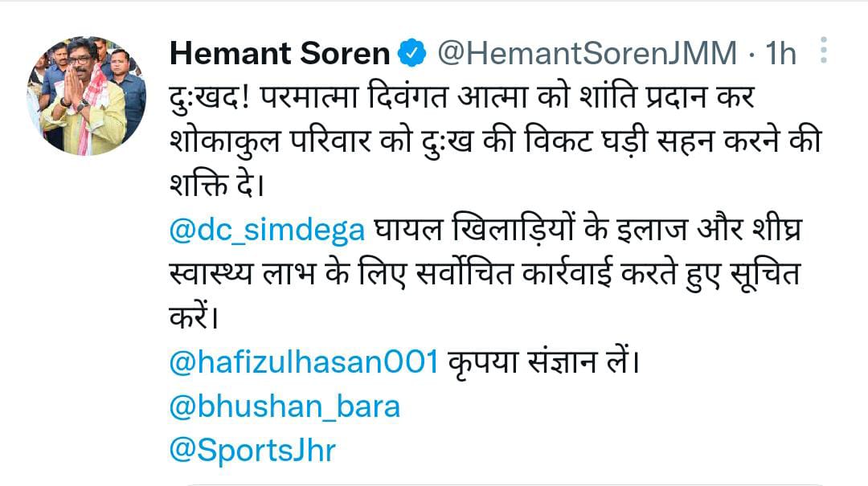Click the Hemant Soren display name

click(x=280, y=54)
